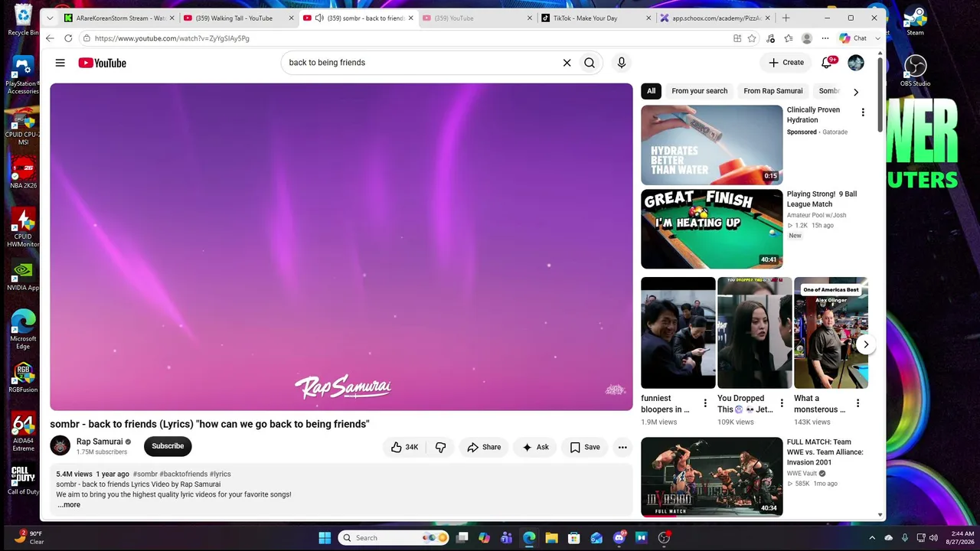980x551 pixels.
Task: Submit search with the magnifier button
Action: point(590,63)
